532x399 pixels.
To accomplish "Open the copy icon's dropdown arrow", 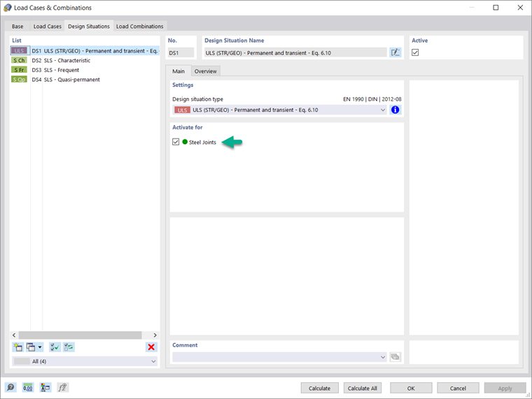I will click(40, 346).
